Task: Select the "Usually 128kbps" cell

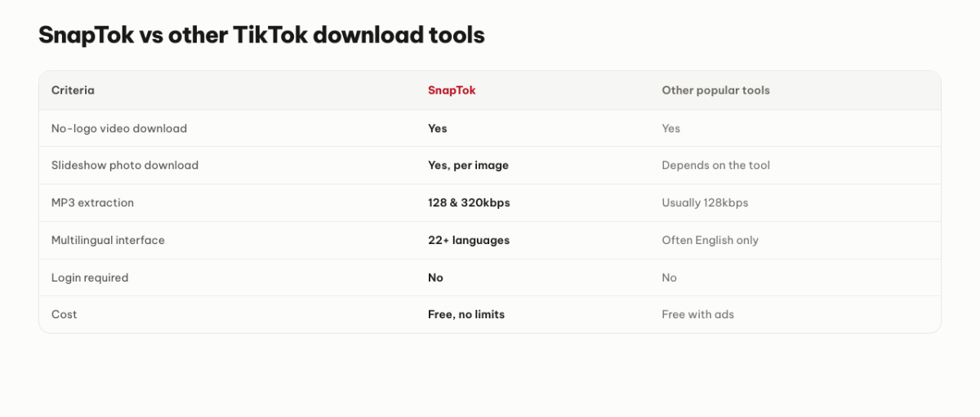Action: (x=705, y=203)
